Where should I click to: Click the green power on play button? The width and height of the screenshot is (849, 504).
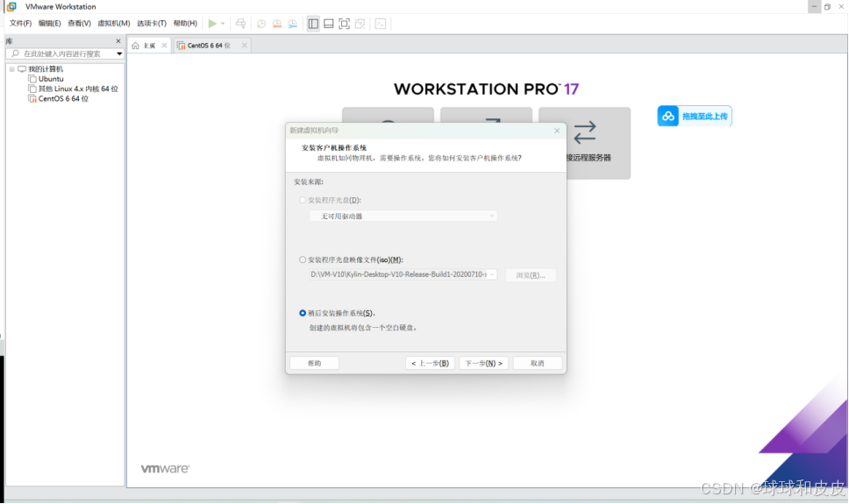coord(212,24)
